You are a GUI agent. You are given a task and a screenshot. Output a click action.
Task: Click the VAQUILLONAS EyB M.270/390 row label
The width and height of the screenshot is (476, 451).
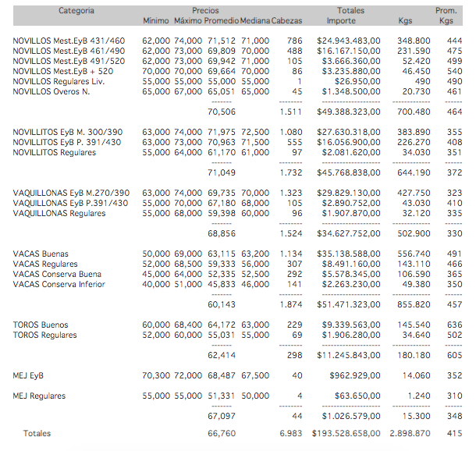(x=73, y=193)
